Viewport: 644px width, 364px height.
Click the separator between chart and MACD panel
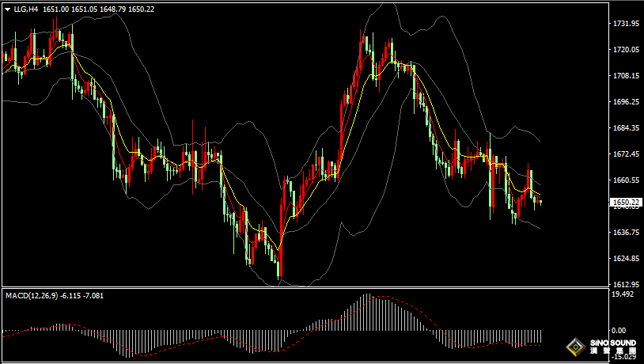[316, 287]
